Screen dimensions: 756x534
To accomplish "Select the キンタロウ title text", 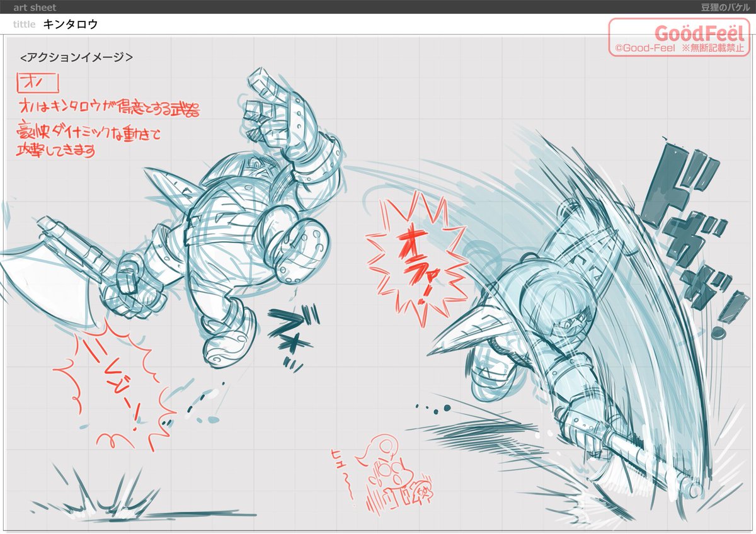I will coord(71,25).
